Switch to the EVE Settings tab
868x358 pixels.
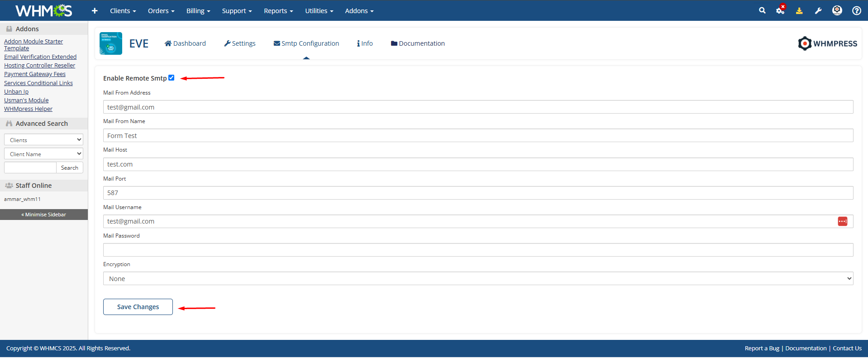[x=240, y=43]
